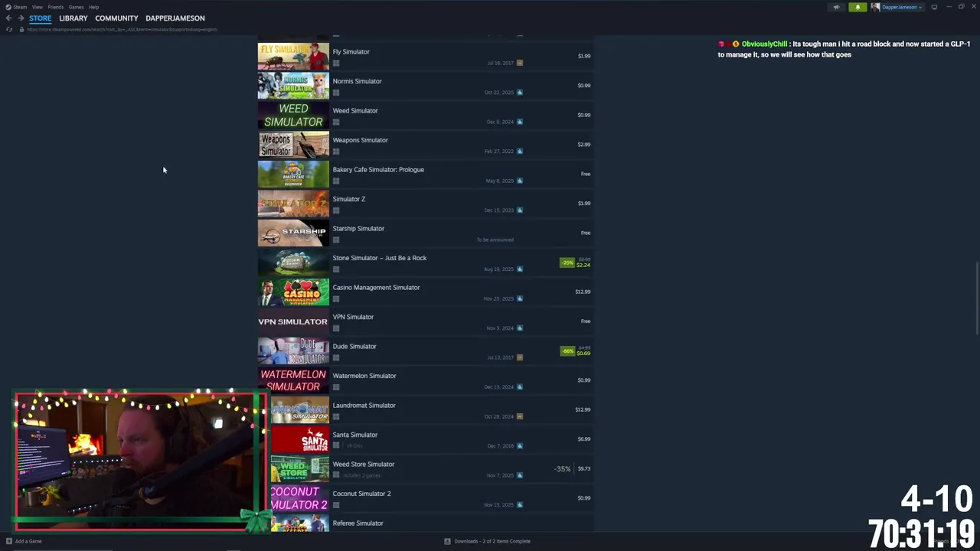The image size is (980, 551).
Task: Click the $6.99 price of Santa Simulator
Action: coord(584,439)
